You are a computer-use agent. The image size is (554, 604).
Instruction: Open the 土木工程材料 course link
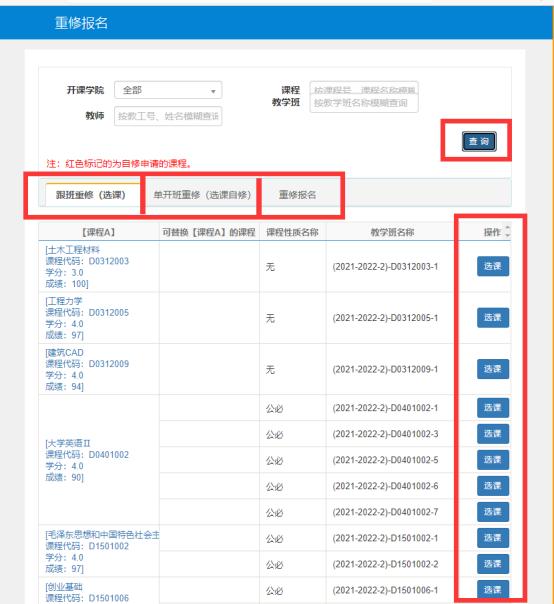coord(72,250)
